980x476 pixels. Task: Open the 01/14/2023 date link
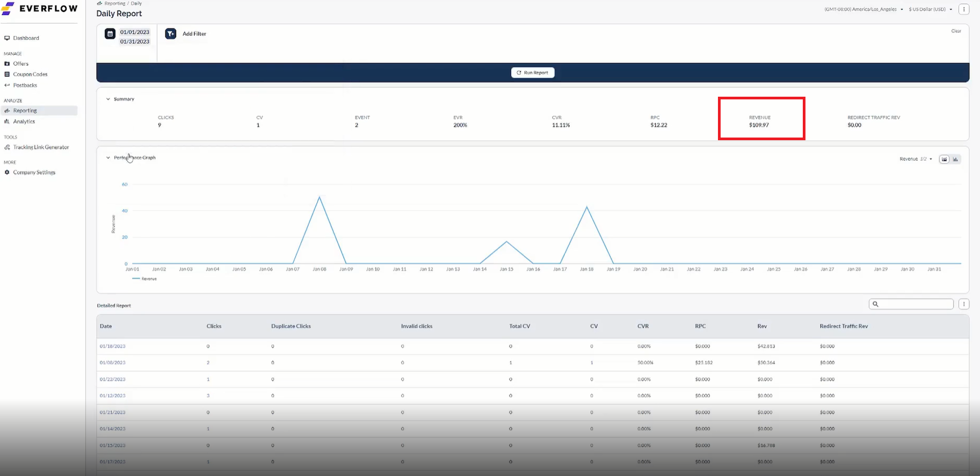point(113,429)
